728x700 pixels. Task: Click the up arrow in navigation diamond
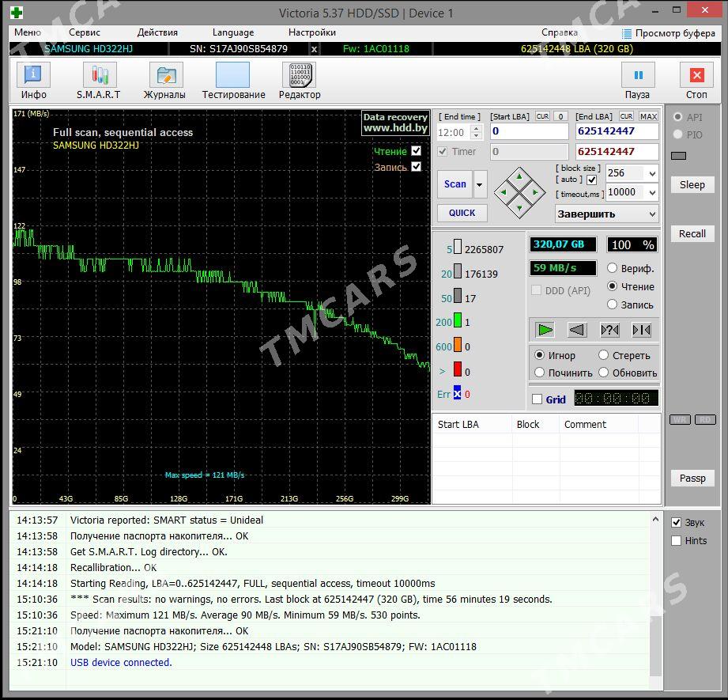click(519, 176)
